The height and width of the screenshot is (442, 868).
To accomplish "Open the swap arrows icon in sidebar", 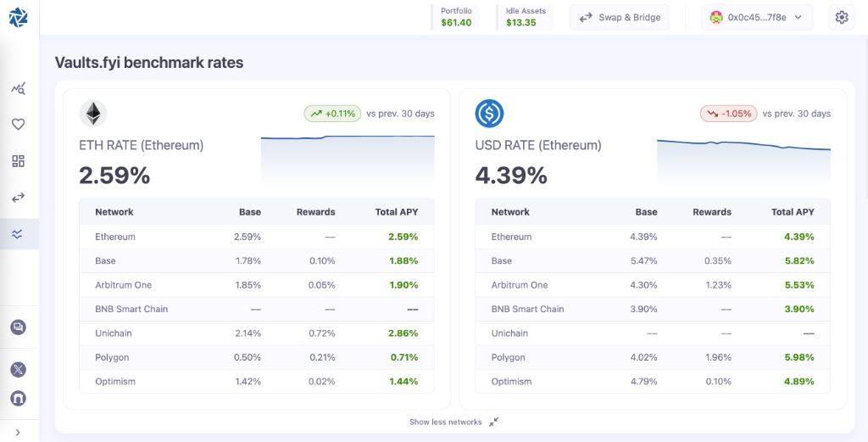I will (x=18, y=198).
